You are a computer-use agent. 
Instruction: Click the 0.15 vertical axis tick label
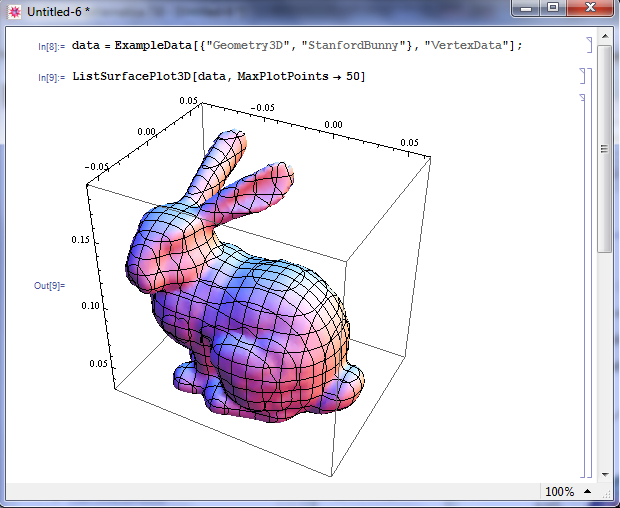(x=80, y=239)
